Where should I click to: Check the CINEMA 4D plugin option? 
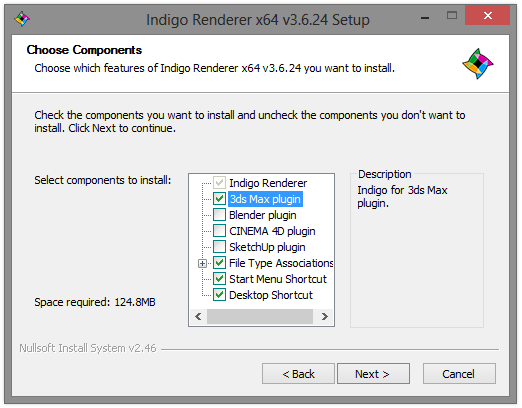pyautogui.click(x=219, y=231)
